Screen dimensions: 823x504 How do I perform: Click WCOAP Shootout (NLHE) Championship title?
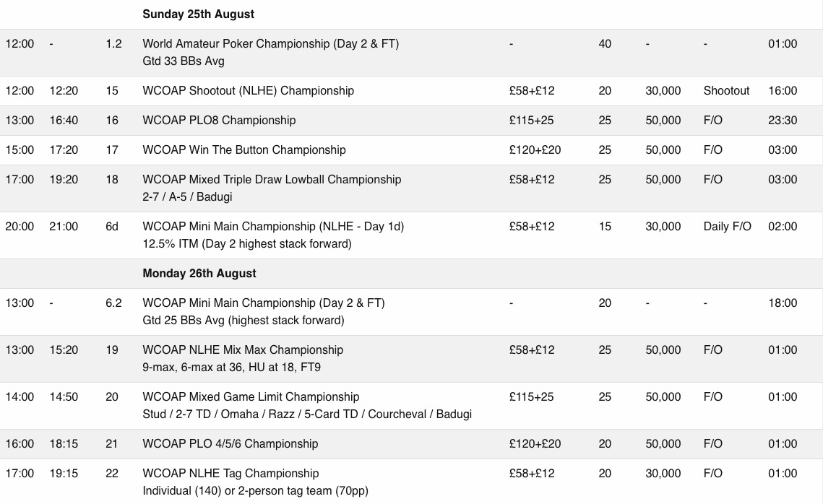coord(249,91)
